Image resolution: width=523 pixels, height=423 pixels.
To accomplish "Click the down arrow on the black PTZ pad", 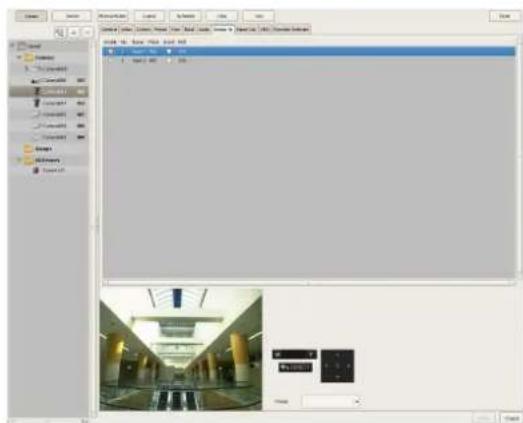I will 338,377.
